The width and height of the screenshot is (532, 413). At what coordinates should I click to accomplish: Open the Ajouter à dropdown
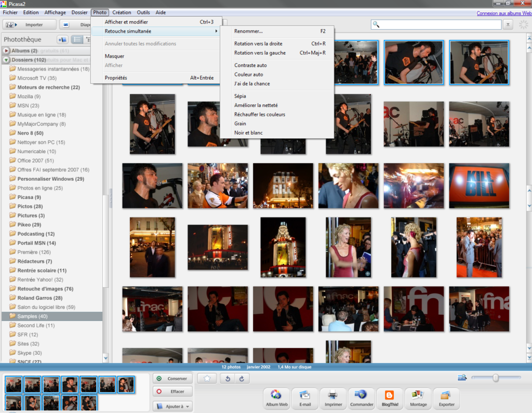[x=172, y=406]
